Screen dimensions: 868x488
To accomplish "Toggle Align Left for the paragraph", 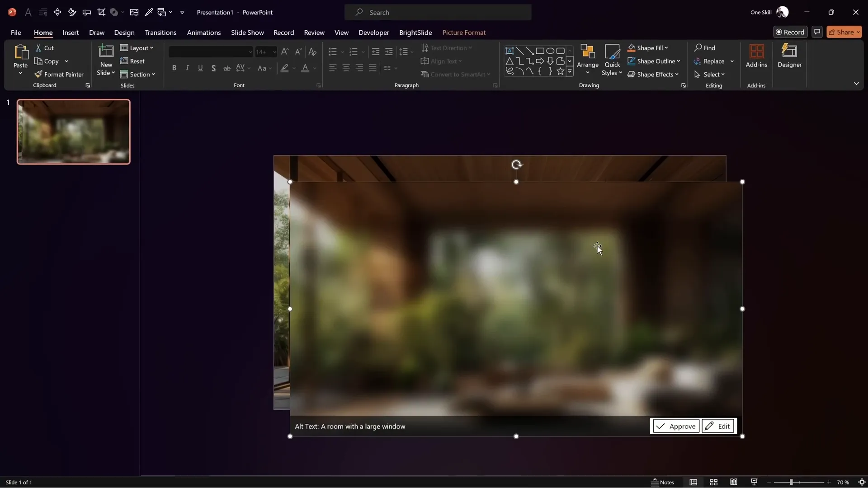I will 333,68.
